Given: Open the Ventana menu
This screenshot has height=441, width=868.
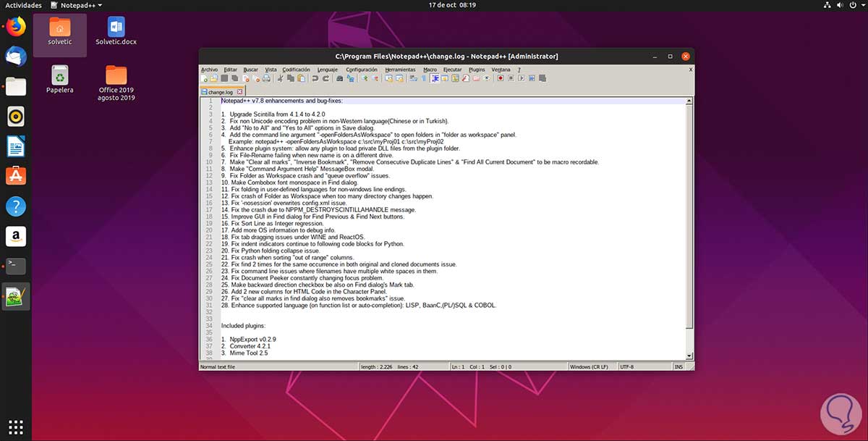Looking at the screenshot, I should (x=501, y=70).
